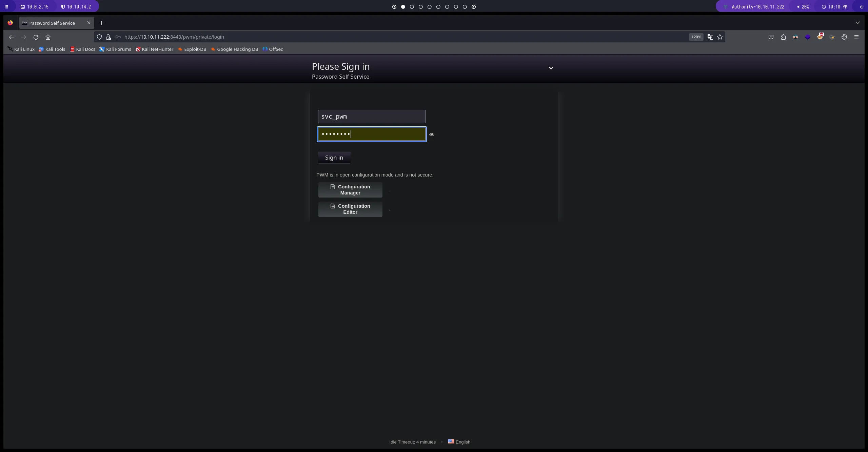Select the Password Self Service tab
Image resolution: width=868 pixels, height=452 pixels.
coord(52,23)
